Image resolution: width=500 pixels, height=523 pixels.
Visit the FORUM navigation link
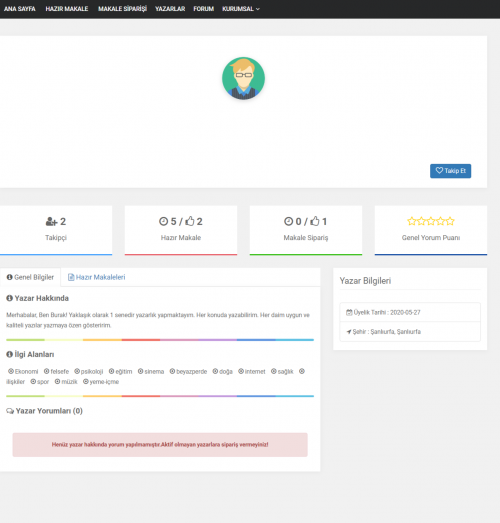pos(203,9)
